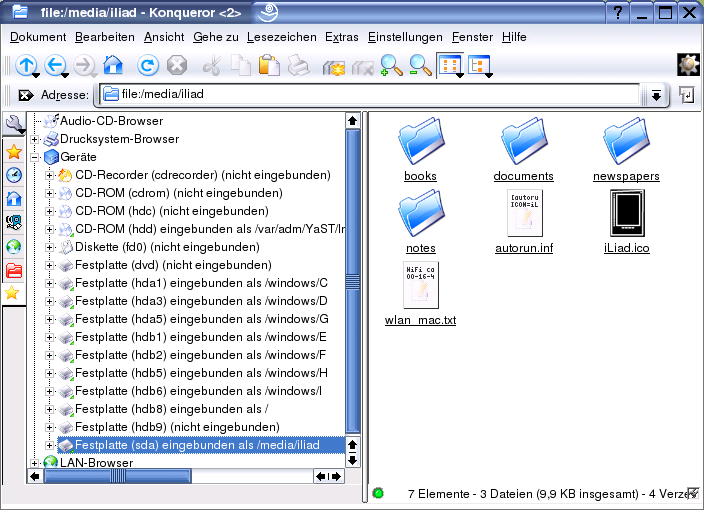Select the Audio-CD-Browser tree entry
Screen dimensions: 704x510
103,121
